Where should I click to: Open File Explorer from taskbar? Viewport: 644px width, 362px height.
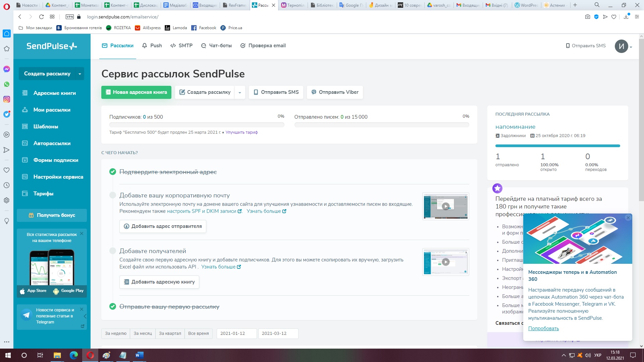pyautogui.click(x=57, y=355)
